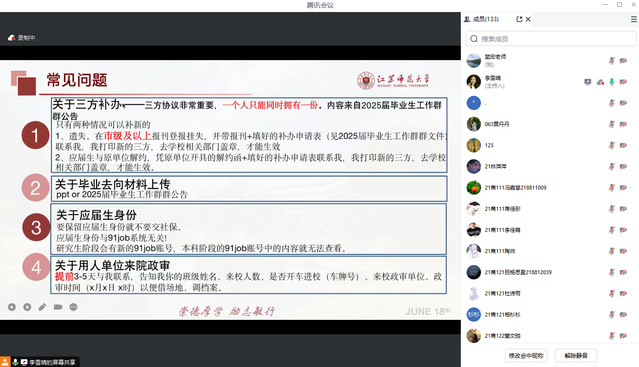Toggle my own camera off icon (first row)
Image resolution: width=639 pixels, height=367 pixels.
pyautogui.click(x=624, y=61)
